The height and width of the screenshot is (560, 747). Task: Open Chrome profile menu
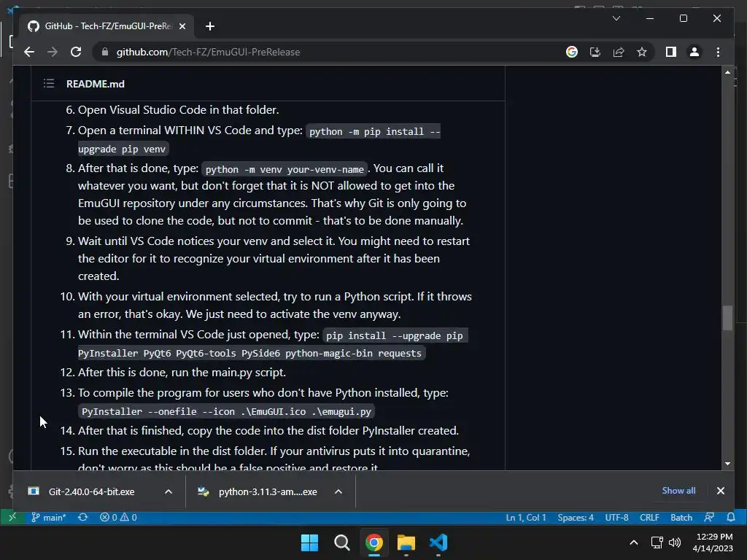[694, 52]
